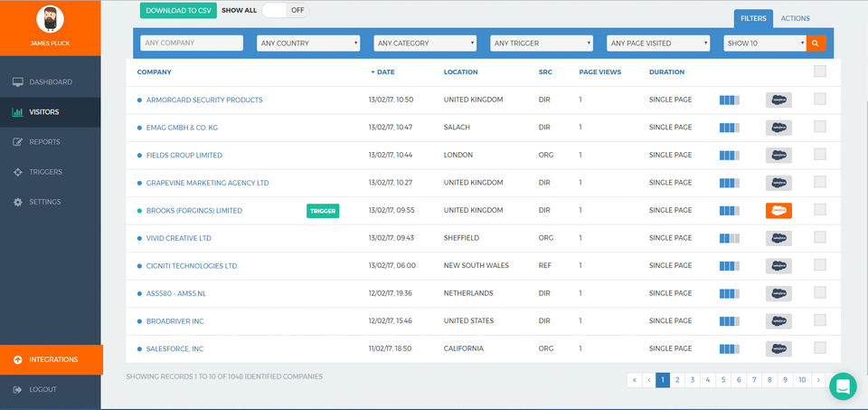Click the Logout exit icon

click(18, 389)
